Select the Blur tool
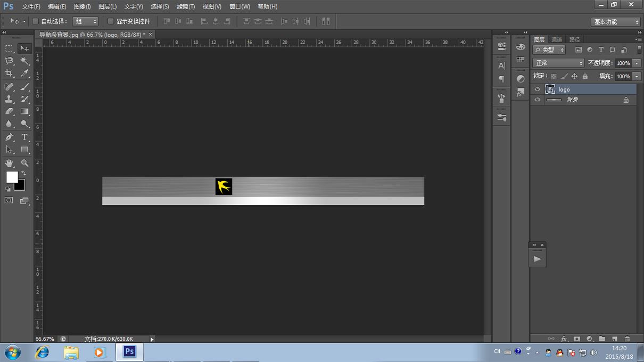Image resolution: width=644 pixels, height=362 pixels. pos(9,124)
